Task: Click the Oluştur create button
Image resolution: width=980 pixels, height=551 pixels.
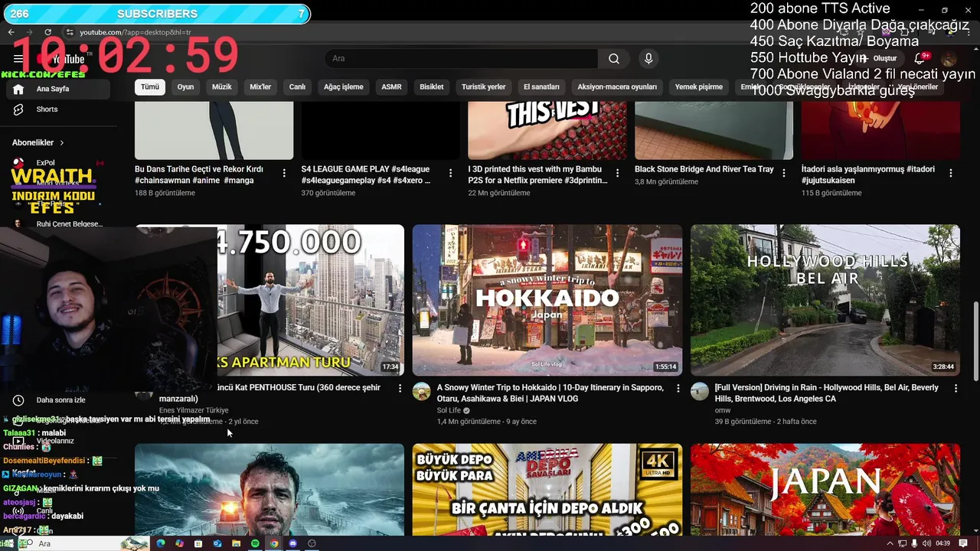Action: point(881,59)
